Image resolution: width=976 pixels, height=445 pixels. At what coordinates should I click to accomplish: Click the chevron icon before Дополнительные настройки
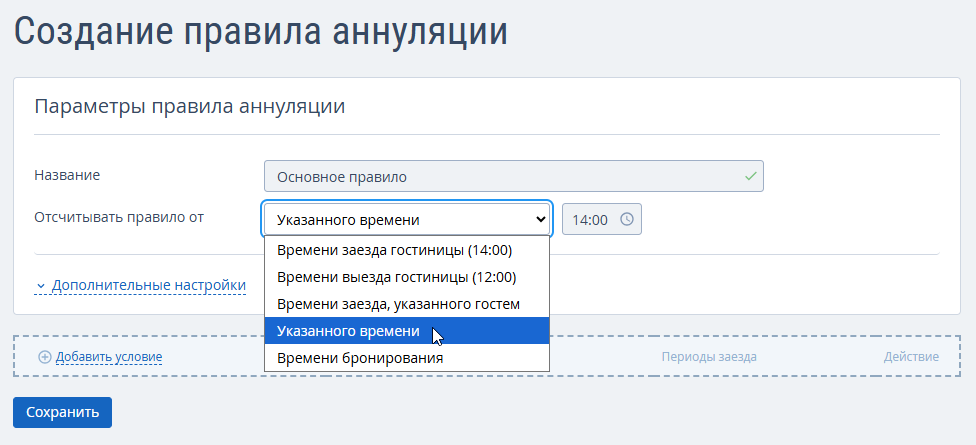41,286
